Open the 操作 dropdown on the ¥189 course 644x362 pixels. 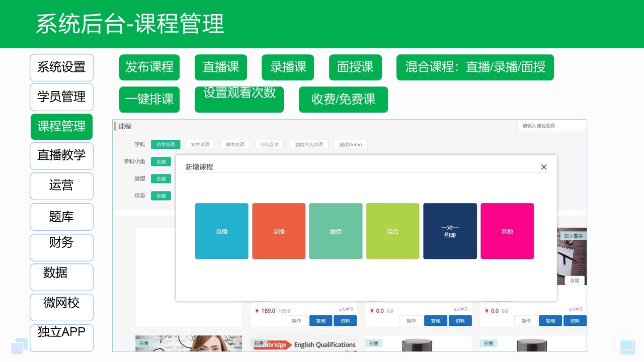296,320
